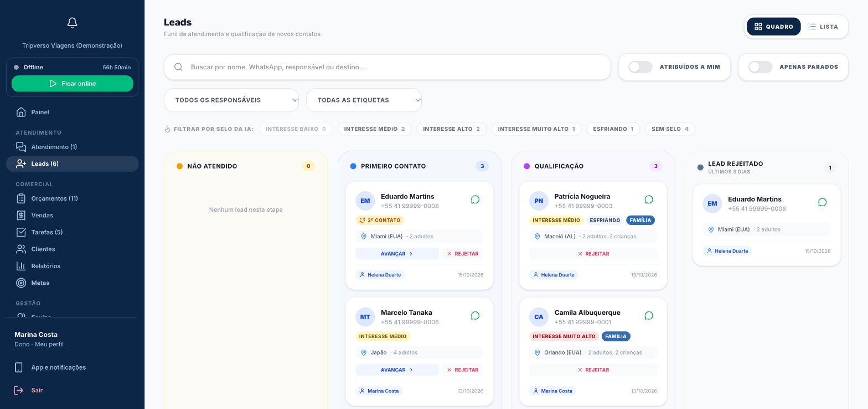
Task: Click Ficar online button
Action: tap(73, 84)
